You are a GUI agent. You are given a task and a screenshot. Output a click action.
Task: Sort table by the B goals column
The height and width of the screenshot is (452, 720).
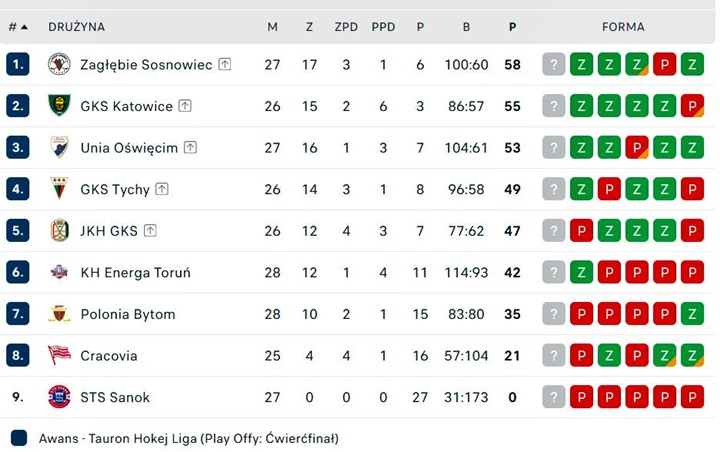tap(466, 27)
